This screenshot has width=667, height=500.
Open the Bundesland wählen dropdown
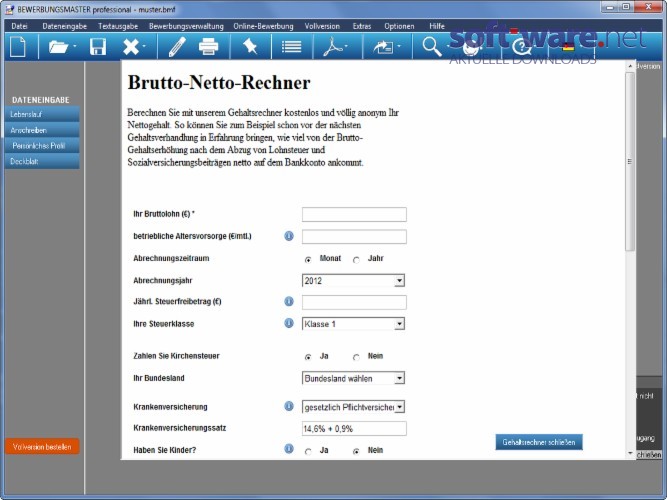pos(353,378)
